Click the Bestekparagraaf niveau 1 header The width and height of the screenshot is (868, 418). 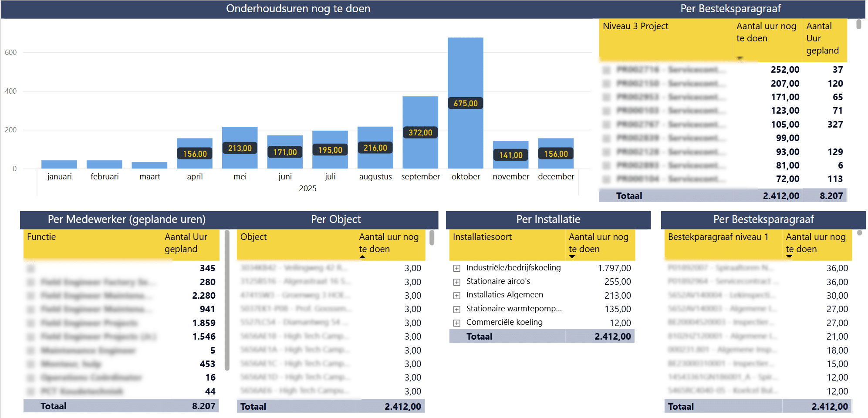718,237
